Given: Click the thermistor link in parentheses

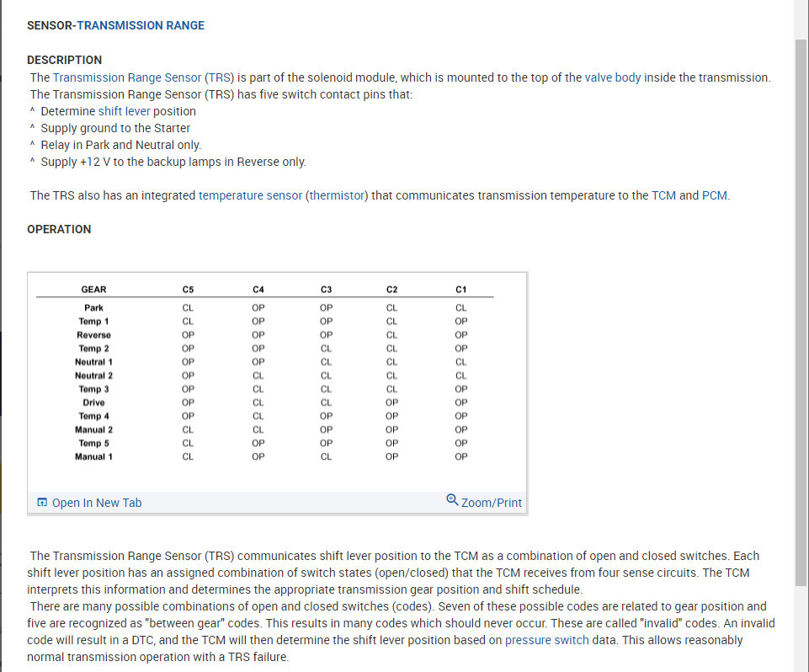Looking at the screenshot, I should (337, 195).
